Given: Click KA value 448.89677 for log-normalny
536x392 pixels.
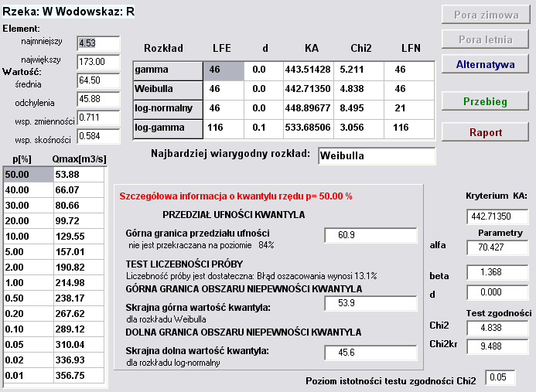Looking at the screenshot, I should click(309, 109).
